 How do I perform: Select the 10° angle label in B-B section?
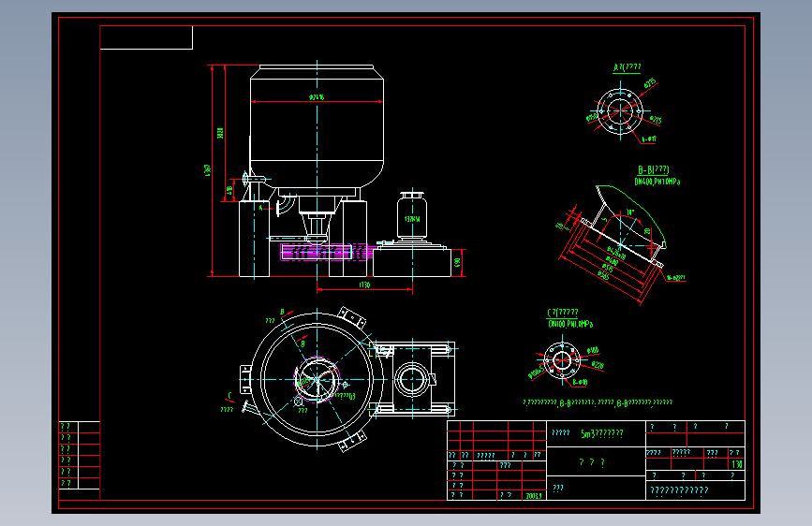[629, 212]
